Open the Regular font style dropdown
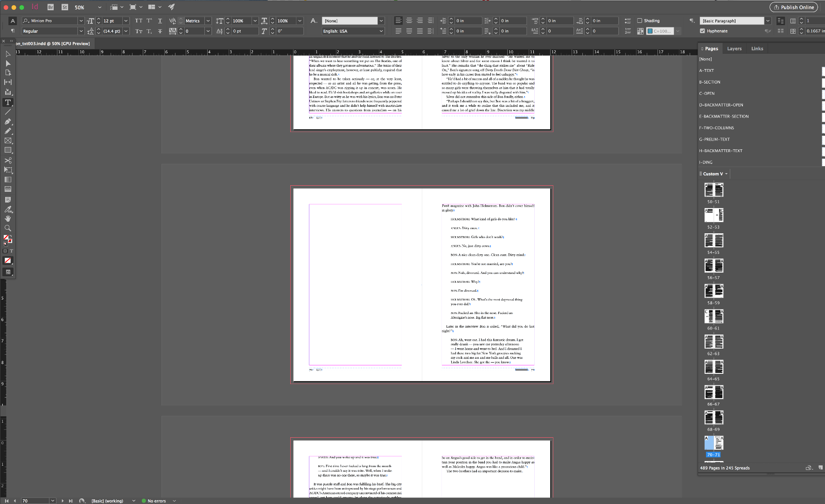 tap(81, 31)
